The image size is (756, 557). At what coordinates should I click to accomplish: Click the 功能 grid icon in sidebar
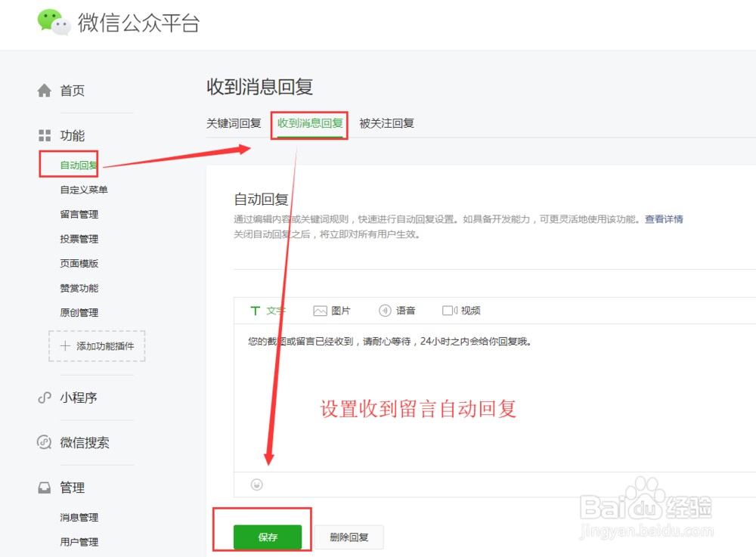point(45,135)
